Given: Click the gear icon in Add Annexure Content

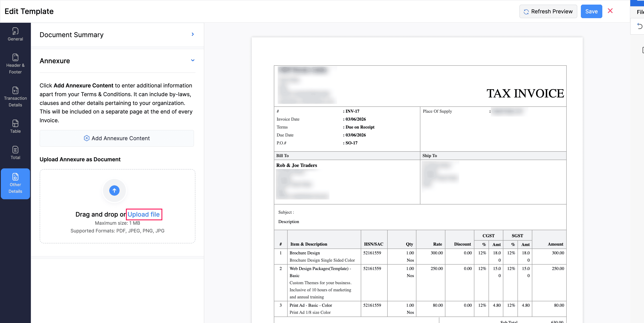Looking at the screenshot, I should pos(86,138).
